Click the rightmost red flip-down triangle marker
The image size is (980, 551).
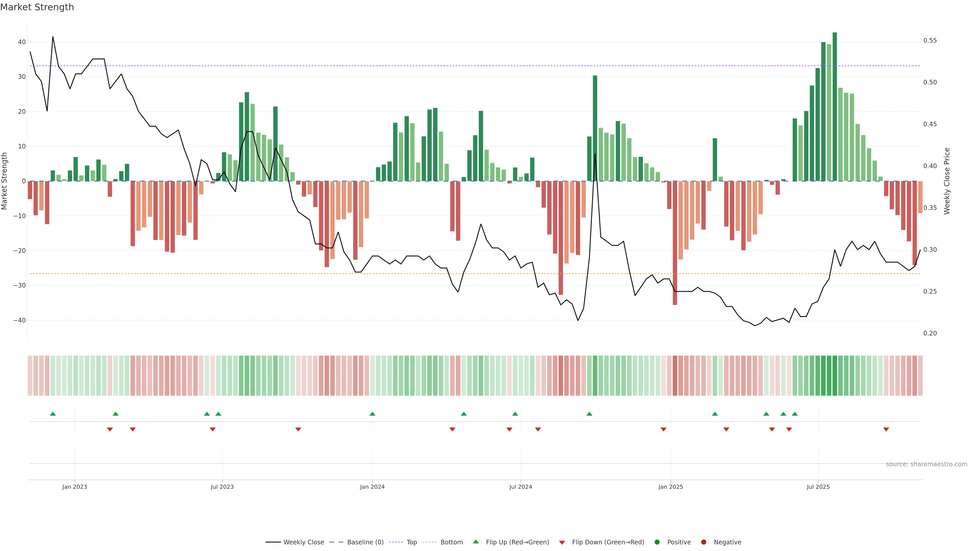coord(886,429)
